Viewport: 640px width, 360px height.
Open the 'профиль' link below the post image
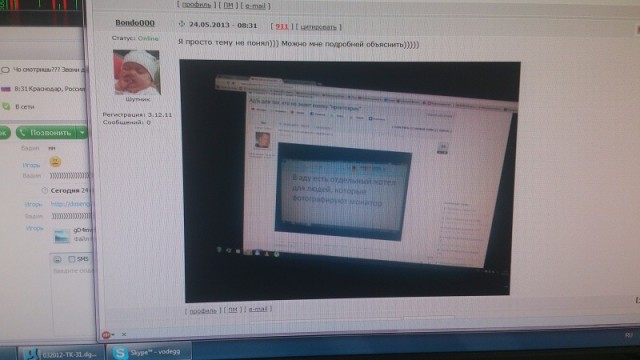[203, 310]
